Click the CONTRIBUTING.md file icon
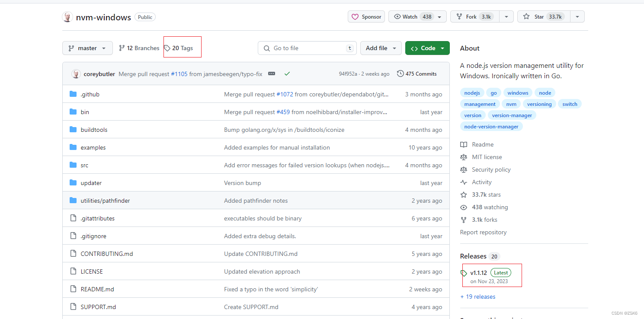The height and width of the screenshot is (319, 644). pyautogui.click(x=73, y=254)
